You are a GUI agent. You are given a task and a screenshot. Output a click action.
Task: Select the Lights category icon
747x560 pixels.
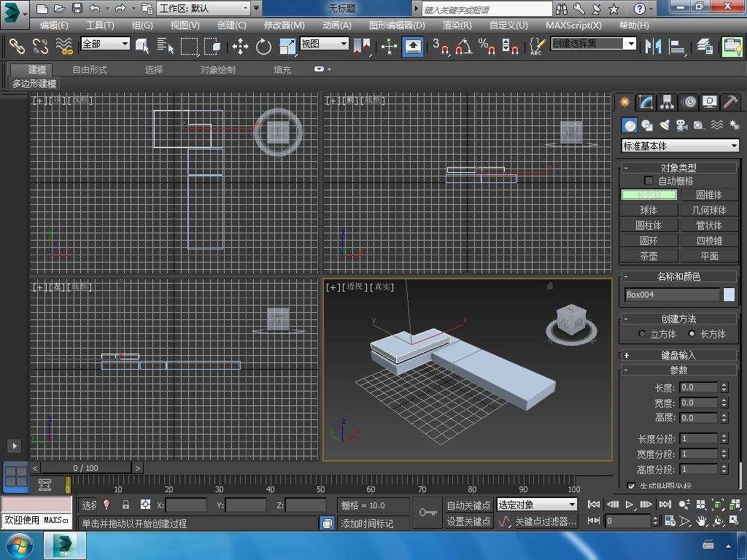coord(665,125)
